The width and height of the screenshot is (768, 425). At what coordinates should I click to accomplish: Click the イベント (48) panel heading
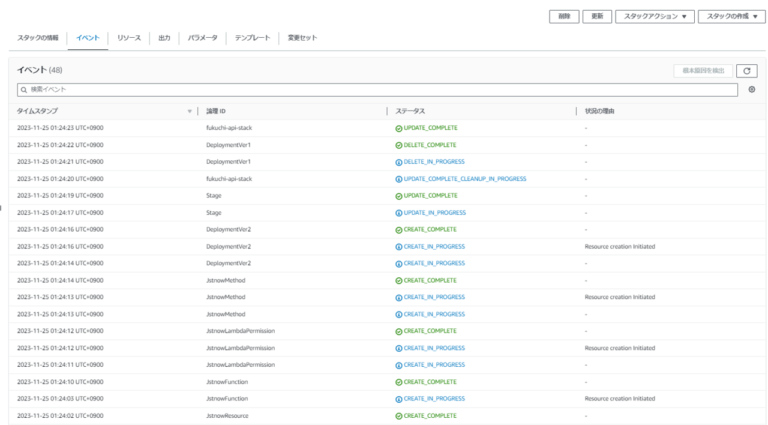(40, 70)
